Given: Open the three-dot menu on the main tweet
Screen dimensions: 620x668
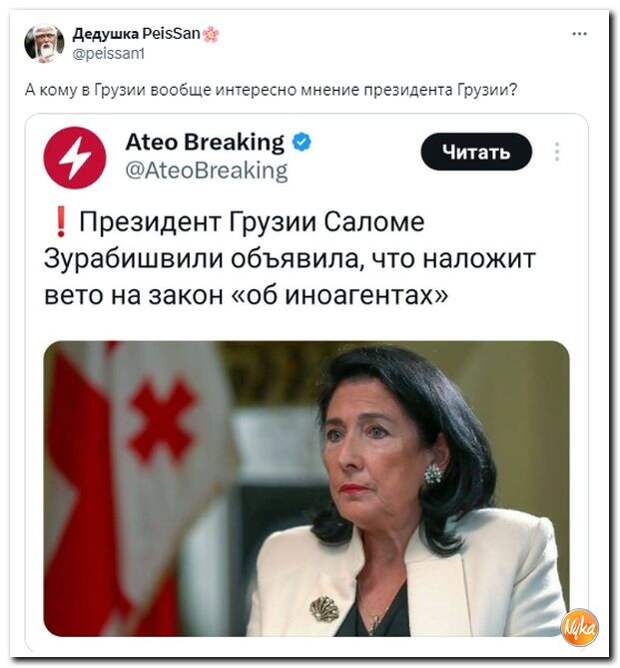Looking at the screenshot, I should coord(579,34).
